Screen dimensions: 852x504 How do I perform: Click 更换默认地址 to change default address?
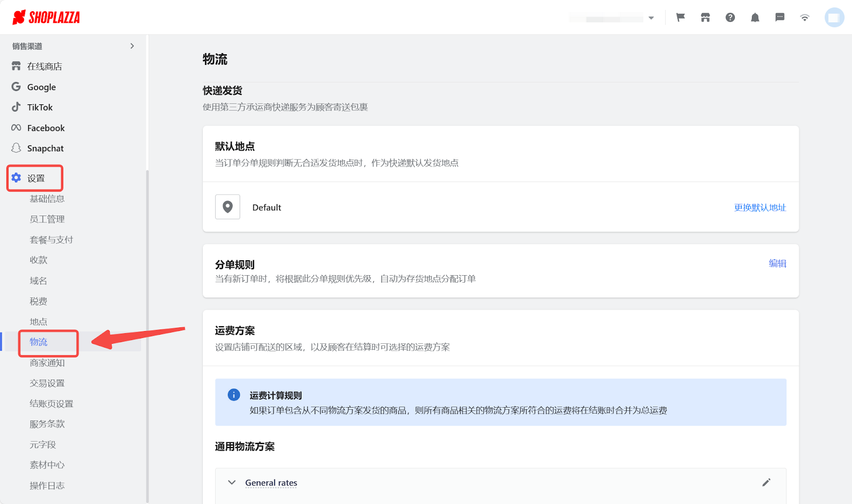point(760,208)
